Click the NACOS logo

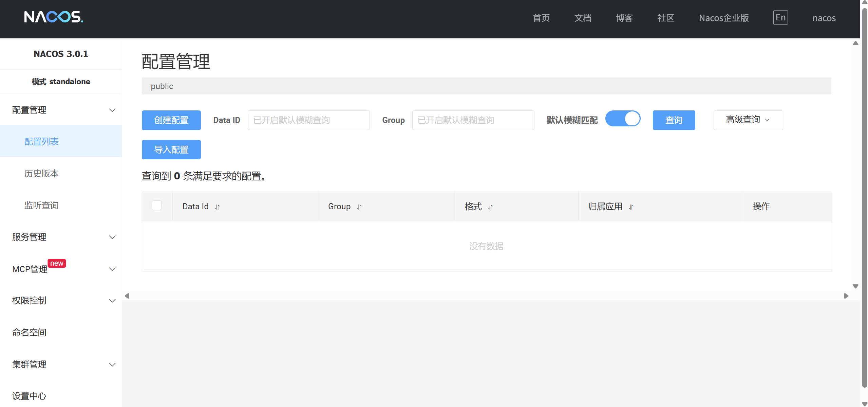click(53, 17)
